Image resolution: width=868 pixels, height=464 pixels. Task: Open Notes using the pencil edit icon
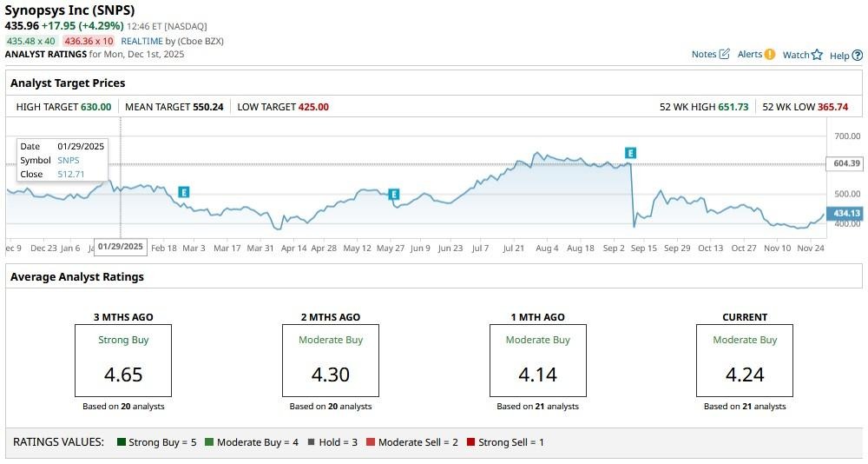[725, 55]
